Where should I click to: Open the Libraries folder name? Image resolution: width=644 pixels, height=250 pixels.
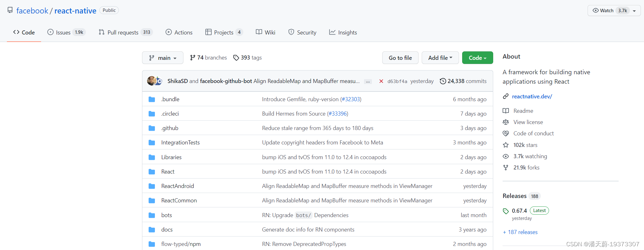pyautogui.click(x=171, y=157)
